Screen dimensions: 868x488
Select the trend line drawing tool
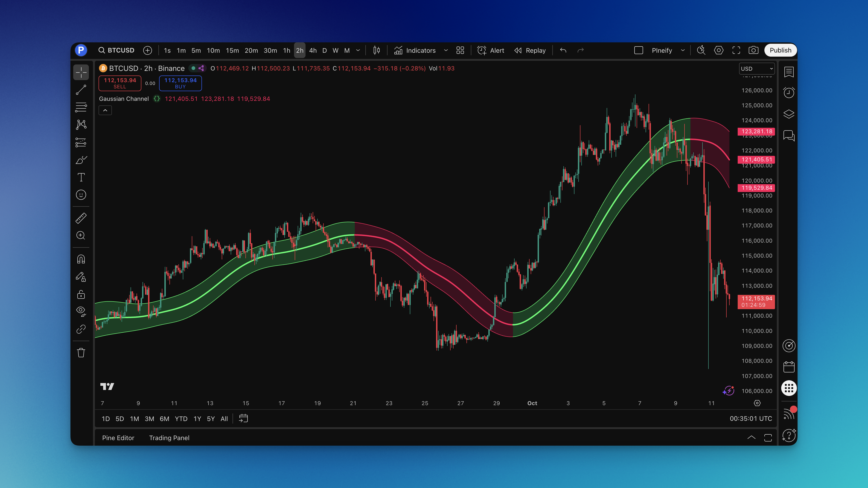point(81,90)
